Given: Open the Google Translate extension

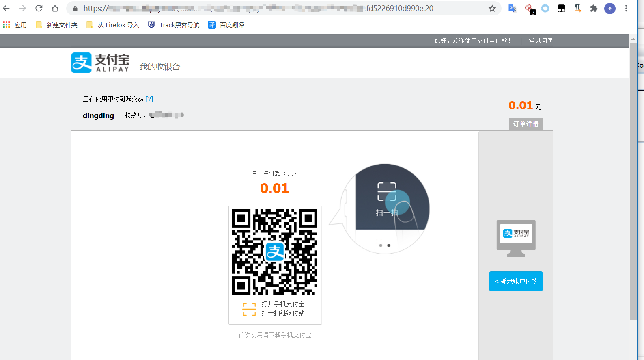Looking at the screenshot, I should pyautogui.click(x=513, y=8).
